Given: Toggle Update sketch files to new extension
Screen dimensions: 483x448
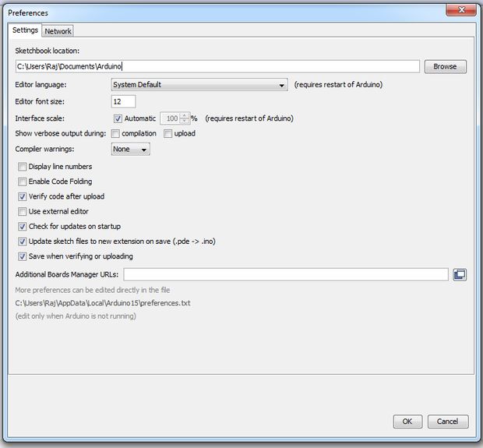Looking at the screenshot, I should pos(22,242).
